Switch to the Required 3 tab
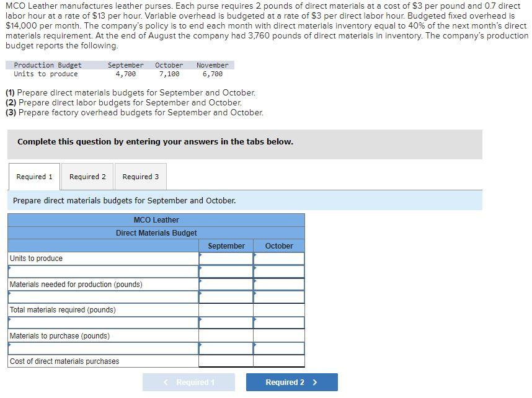The height and width of the screenshot is (398, 532). coord(141,177)
